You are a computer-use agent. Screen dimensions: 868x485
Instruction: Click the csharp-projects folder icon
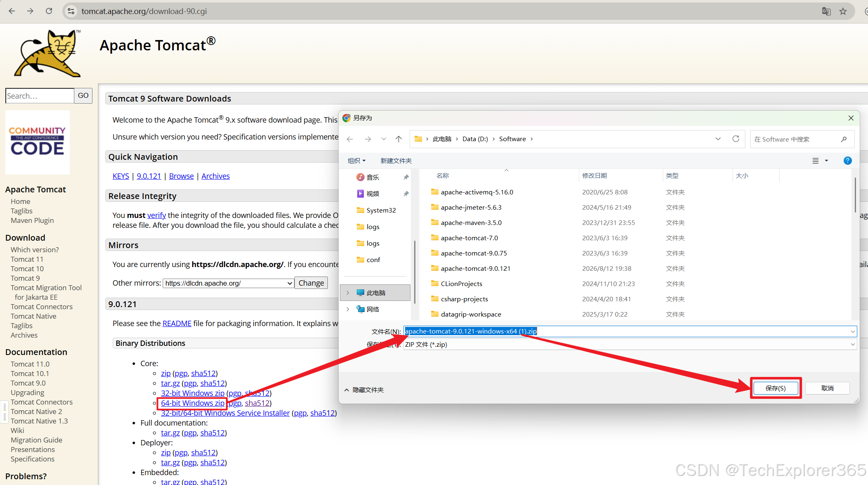coord(434,299)
